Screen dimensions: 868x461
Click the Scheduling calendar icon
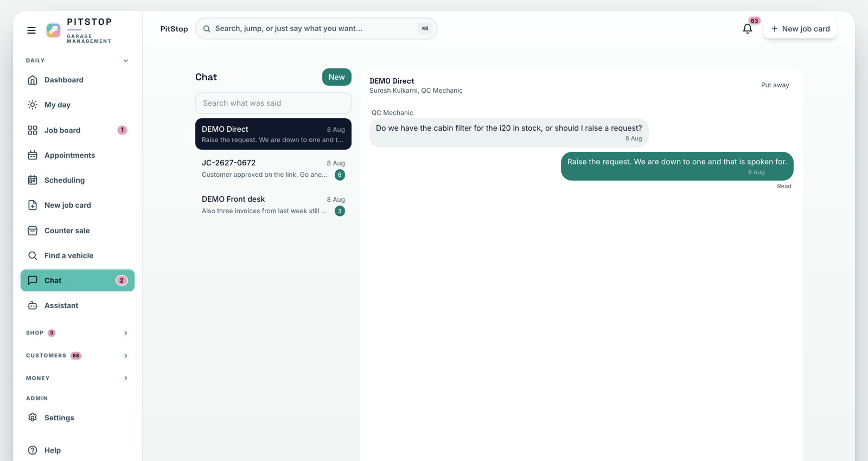[33, 180]
